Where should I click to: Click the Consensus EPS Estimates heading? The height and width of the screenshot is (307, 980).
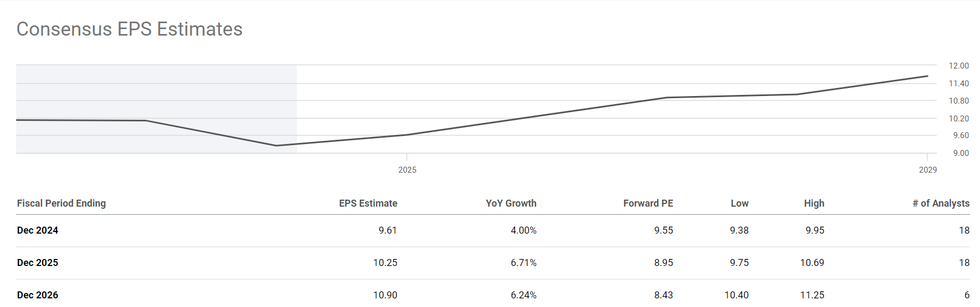click(129, 29)
